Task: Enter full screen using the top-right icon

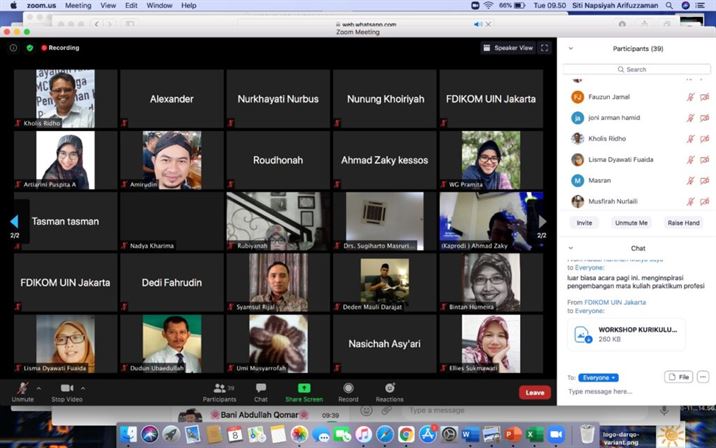Action: tap(545, 47)
